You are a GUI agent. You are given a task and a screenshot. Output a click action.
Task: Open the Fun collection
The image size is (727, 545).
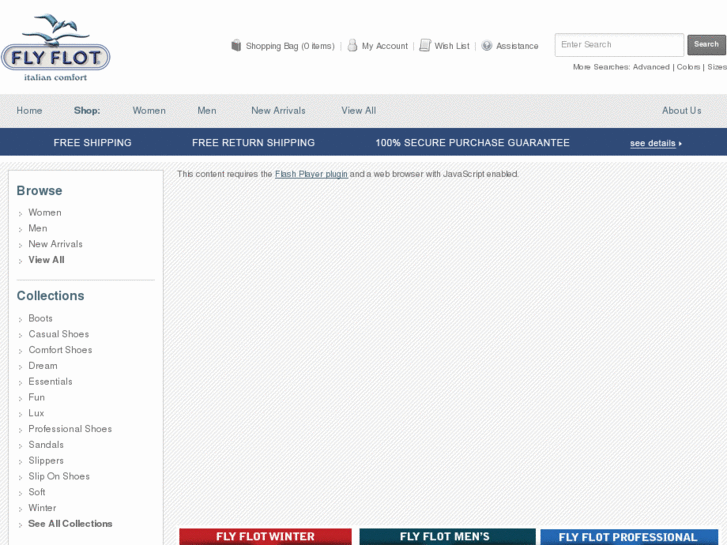point(36,397)
